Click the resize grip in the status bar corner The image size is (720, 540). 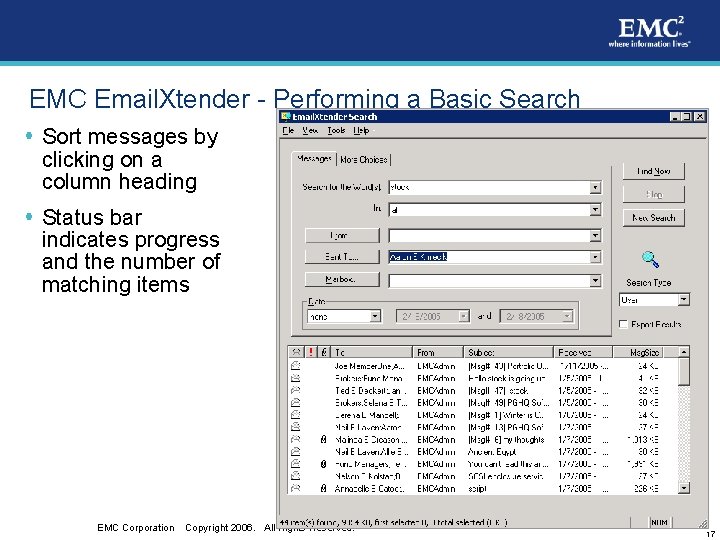coord(703,523)
